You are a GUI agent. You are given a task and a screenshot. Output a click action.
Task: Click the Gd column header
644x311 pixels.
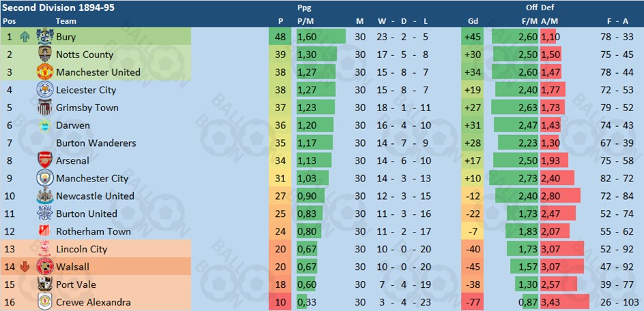473,22
